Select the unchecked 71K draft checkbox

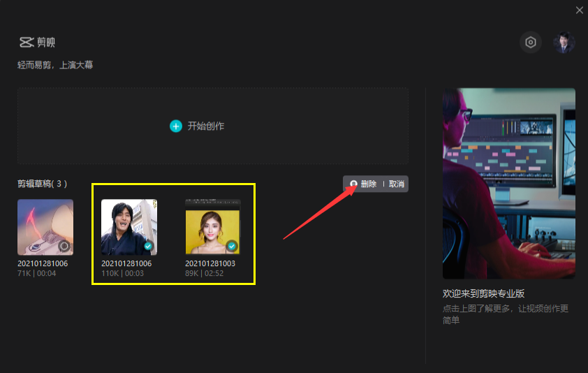64,246
